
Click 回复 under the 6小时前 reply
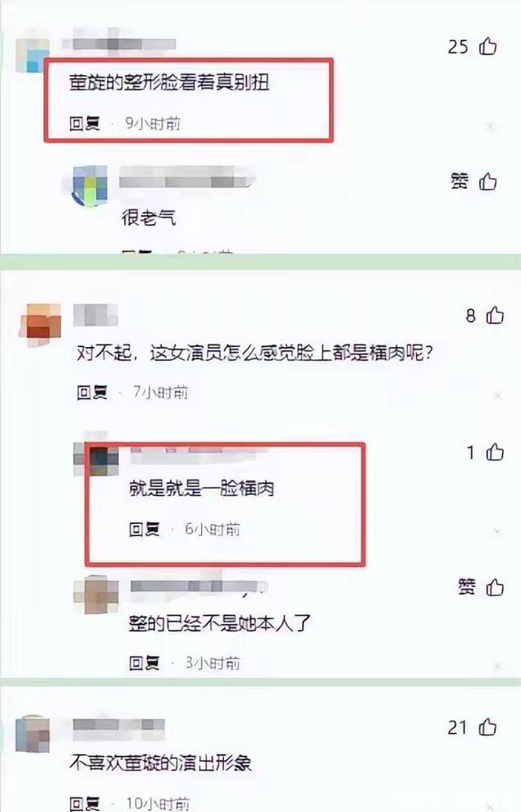pyautogui.click(x=144, y=529)
